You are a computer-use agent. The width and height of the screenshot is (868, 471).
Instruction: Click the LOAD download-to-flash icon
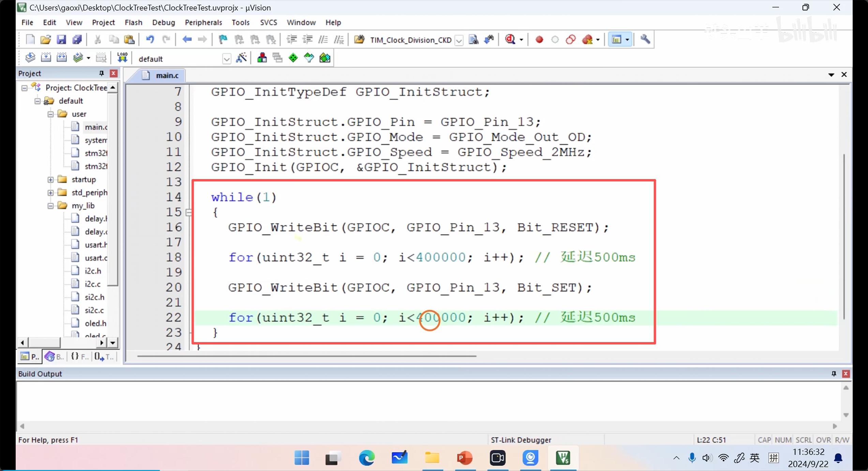coord(122,58)
